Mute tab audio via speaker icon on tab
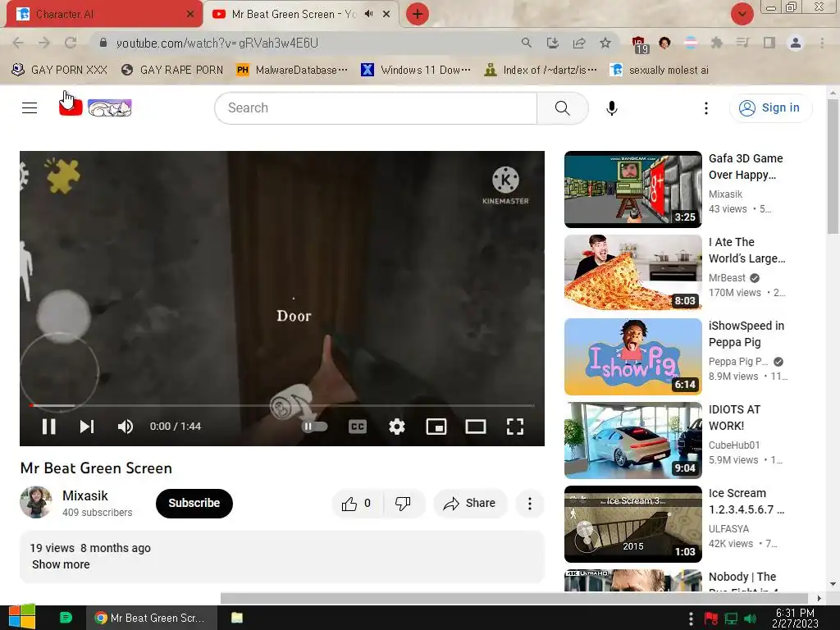Viewport: 840px width, 630px height. [368, 14]
